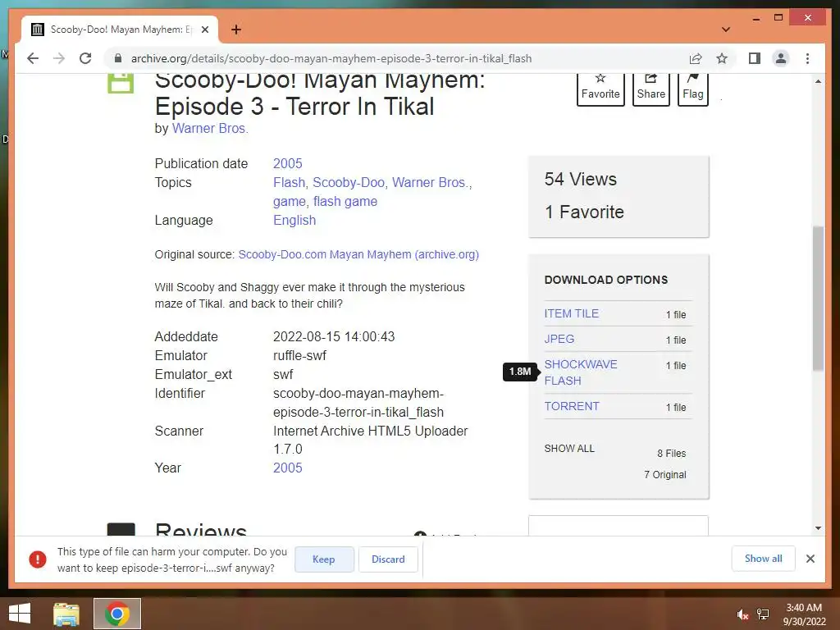The width and height of the screenshot is (840, 630).
Task: Click SHOW ALL download files
Action: click(x=569, y=449)
